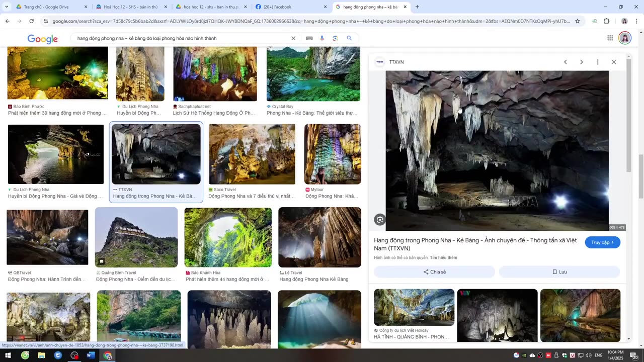This screenshot has width=644, height=362.
Task: Open the Báo Bình Phước cave thumbnail
Action: pos(58,73)
